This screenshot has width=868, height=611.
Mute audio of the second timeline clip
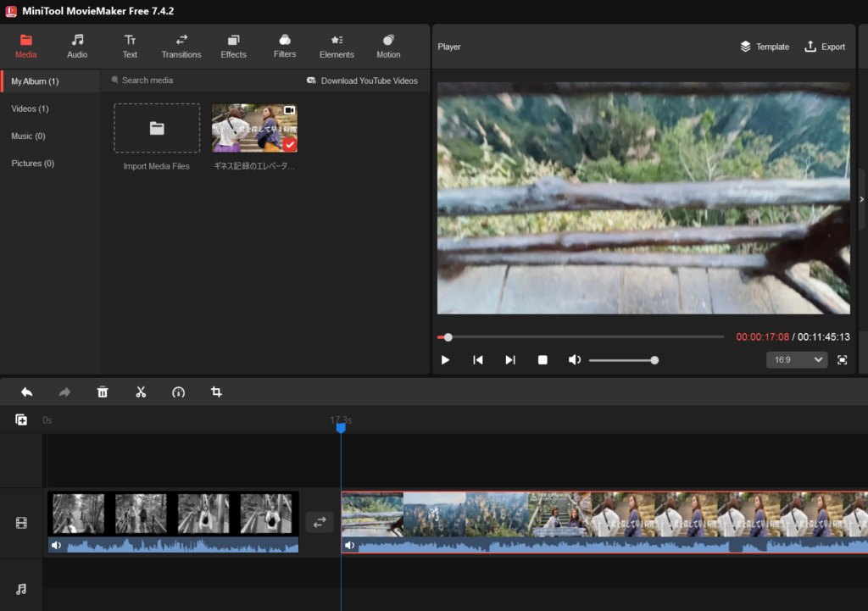point(350,546)
